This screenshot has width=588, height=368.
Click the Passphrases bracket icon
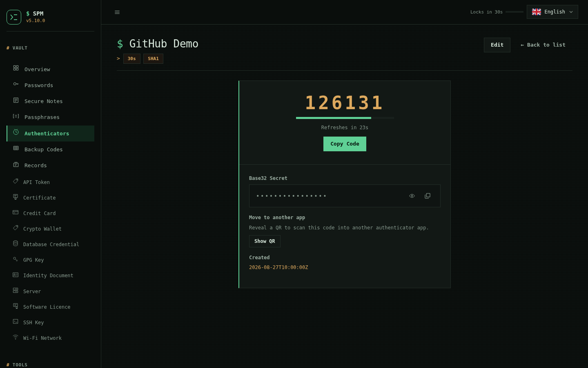coord(16,116)
